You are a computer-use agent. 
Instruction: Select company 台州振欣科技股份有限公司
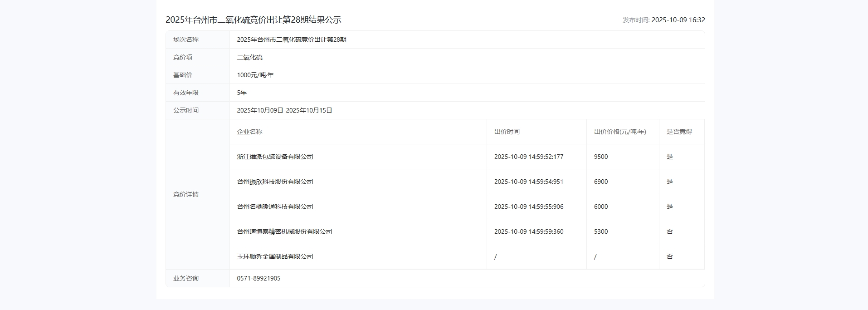coord(275,182)
